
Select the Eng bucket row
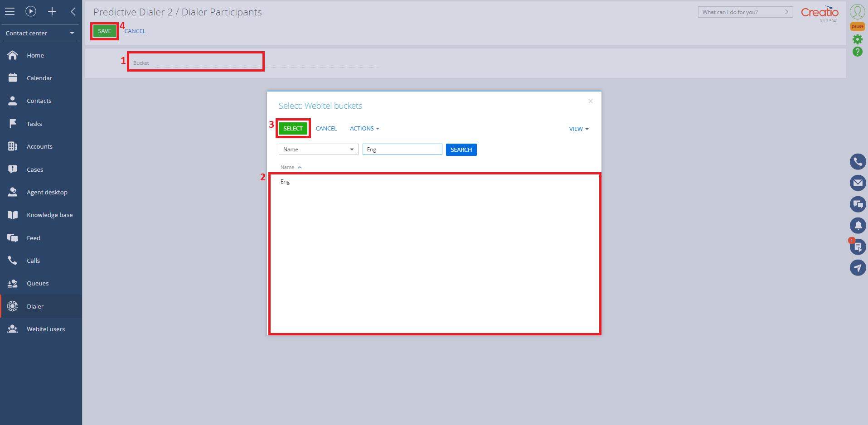tap(435, 182)
